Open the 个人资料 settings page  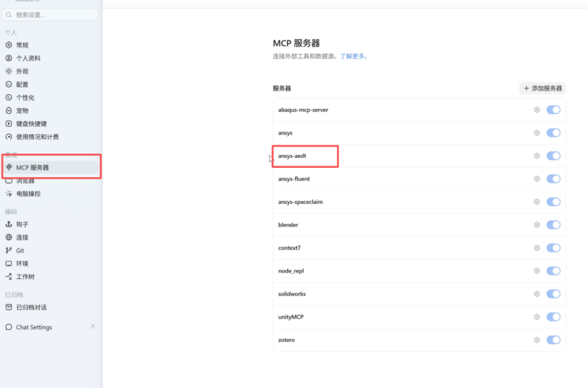(50, 58)
